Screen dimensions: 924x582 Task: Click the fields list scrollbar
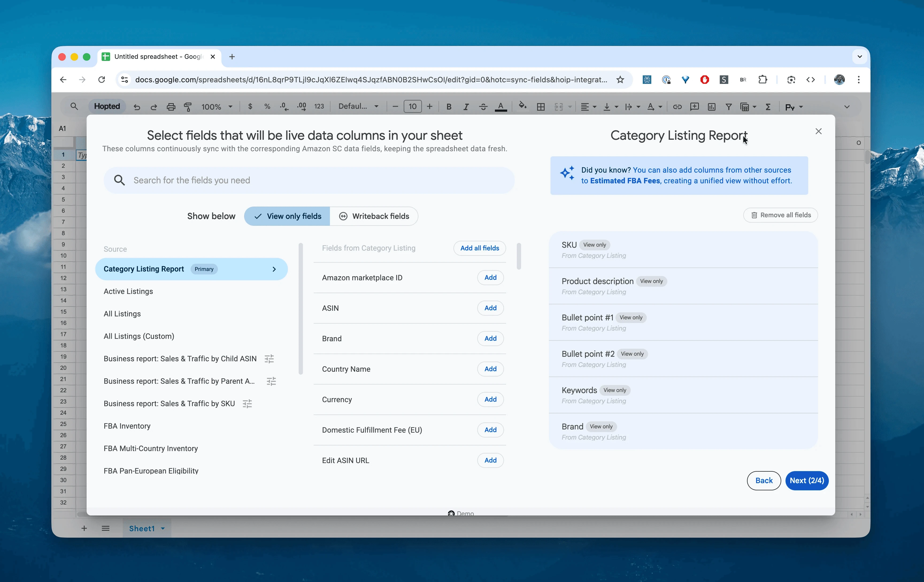pyautogui.click(x=519, y=256)
